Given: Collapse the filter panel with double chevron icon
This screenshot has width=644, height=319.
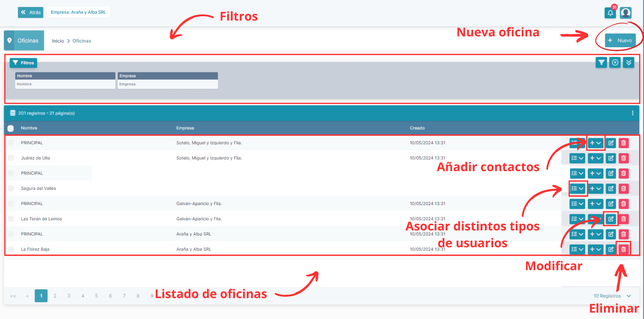Looking at the screenshot, I should point(629,62).
